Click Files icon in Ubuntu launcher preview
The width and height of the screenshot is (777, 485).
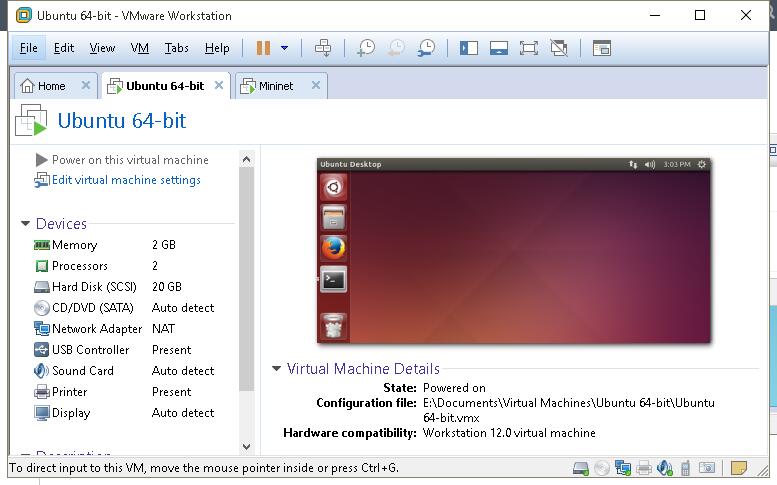coord(333,218)
